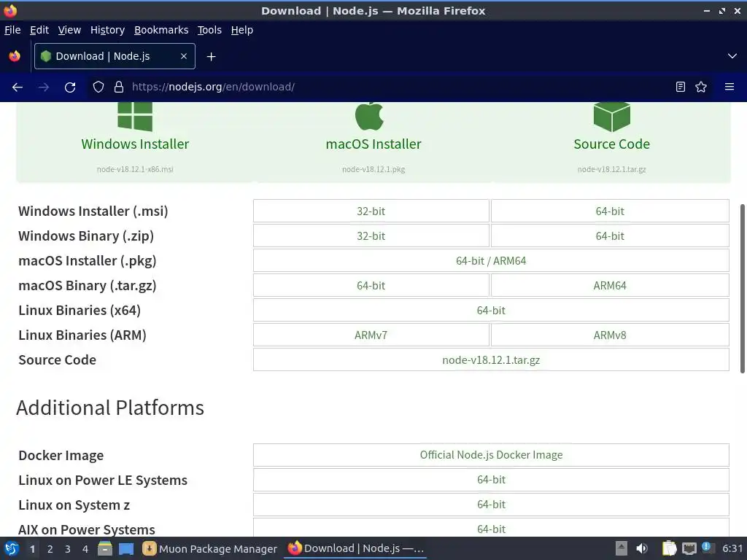Open the taskbar application menu icon
The width and height of the screenshot is (747, 560).
[12, 548]
